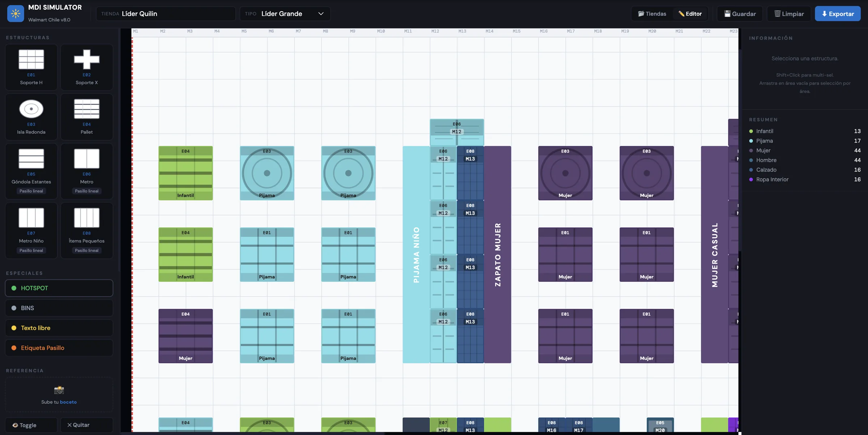Select the BINS special element

tap(59, 308)
